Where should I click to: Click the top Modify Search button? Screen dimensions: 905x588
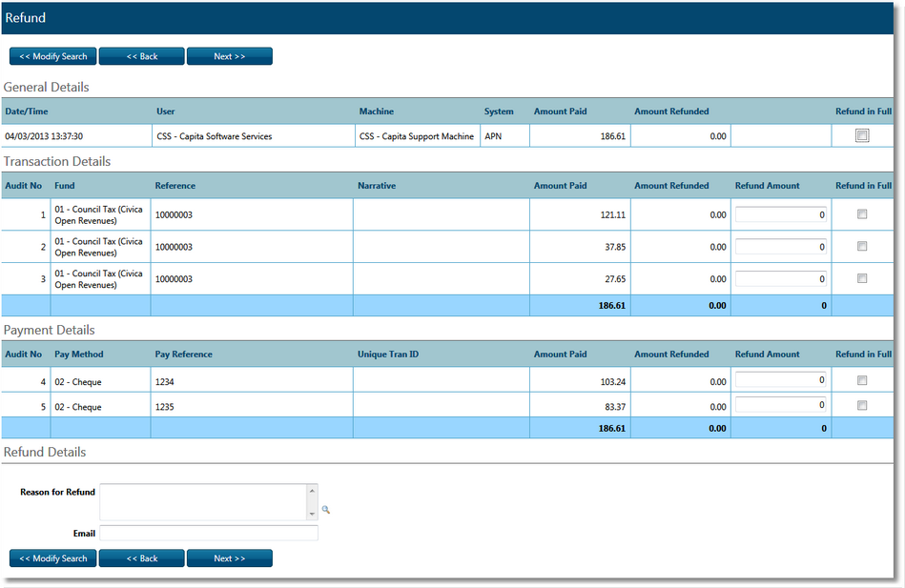tap(52, 55)
